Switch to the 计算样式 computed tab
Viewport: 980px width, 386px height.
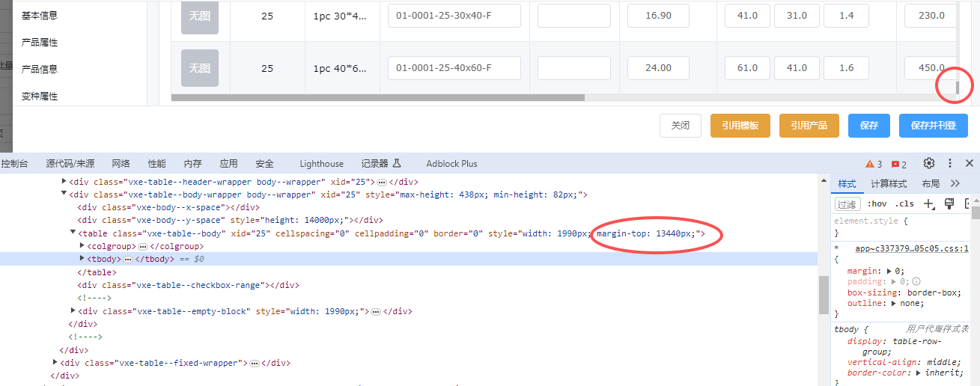tap(889, 183)
